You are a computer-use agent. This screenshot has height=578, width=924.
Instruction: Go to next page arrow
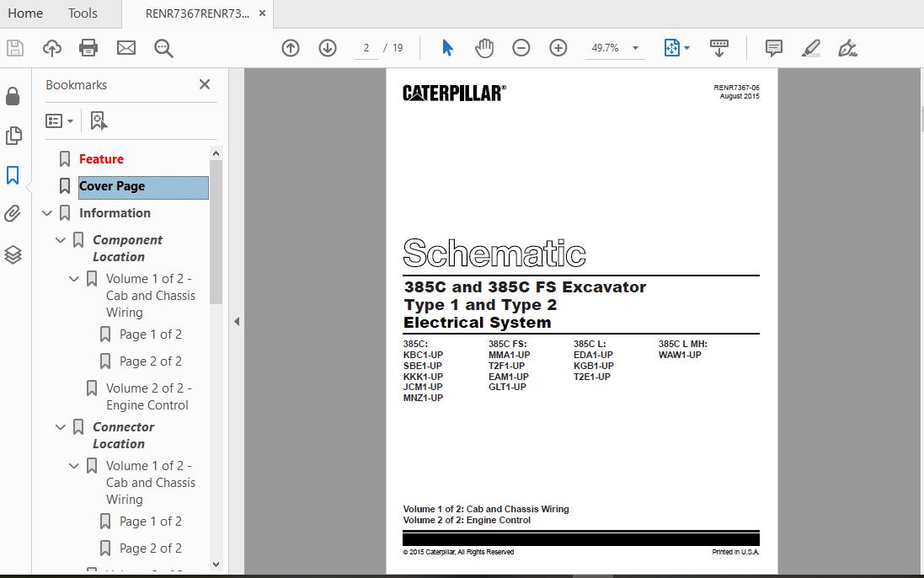(328, 48)
